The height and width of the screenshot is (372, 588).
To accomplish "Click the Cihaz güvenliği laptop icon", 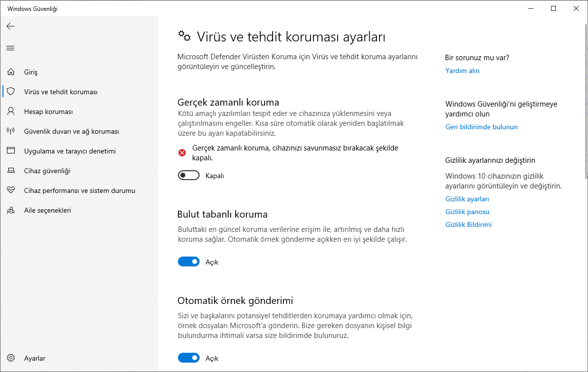I will 10,171.
